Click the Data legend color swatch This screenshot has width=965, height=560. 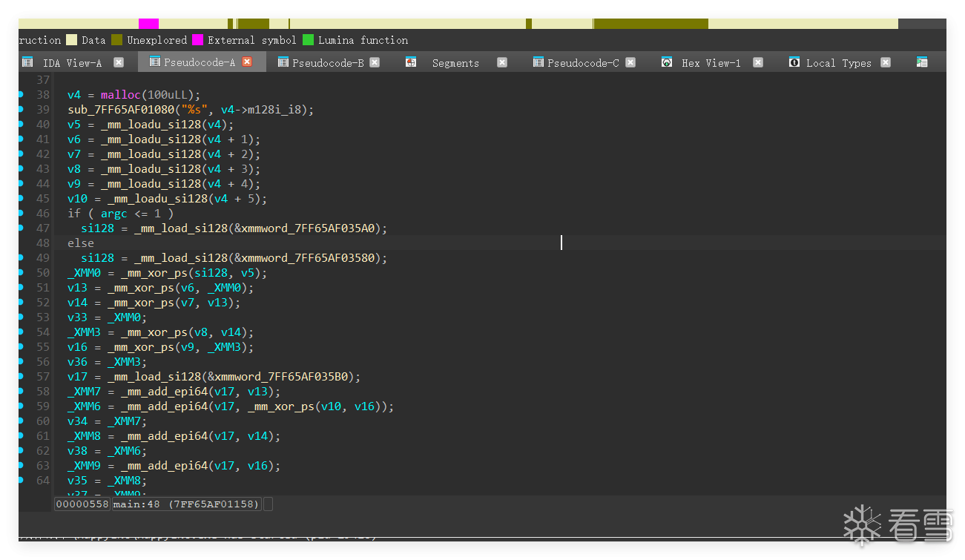(x=72, y=40)
